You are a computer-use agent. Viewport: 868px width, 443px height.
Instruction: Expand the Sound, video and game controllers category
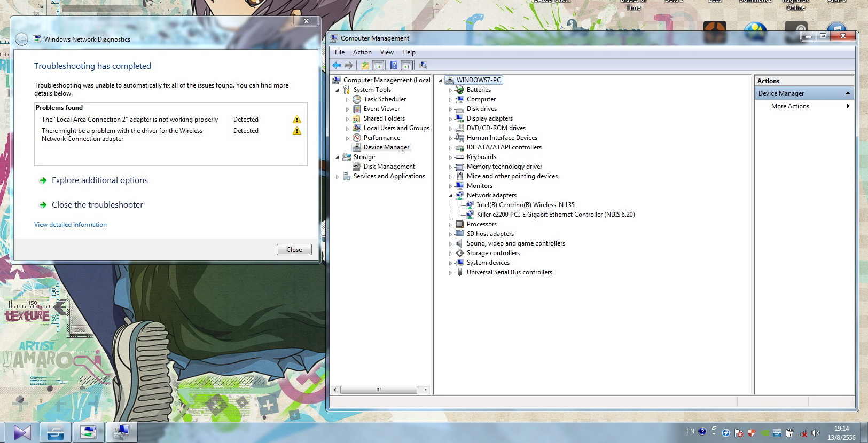(450, 244)
